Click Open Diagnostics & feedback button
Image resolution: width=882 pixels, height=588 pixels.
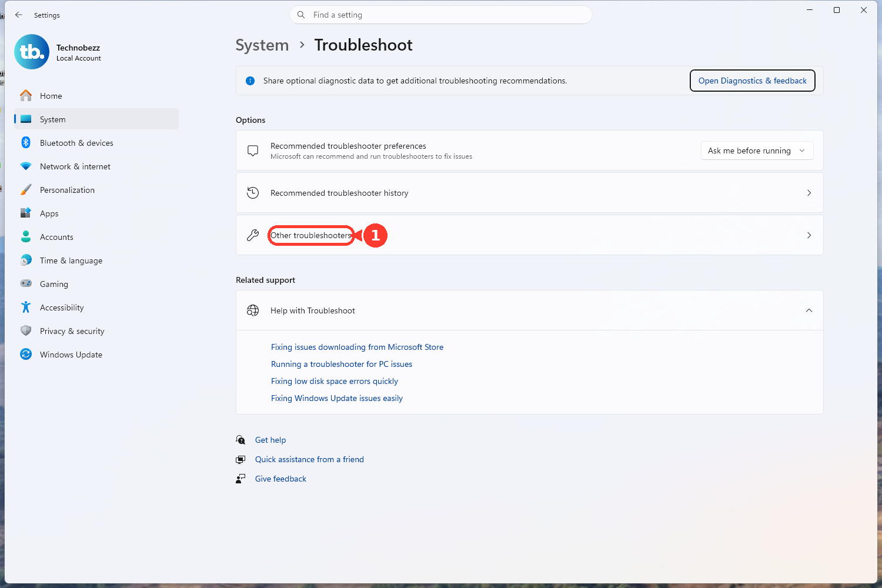(x=752, y=81)
